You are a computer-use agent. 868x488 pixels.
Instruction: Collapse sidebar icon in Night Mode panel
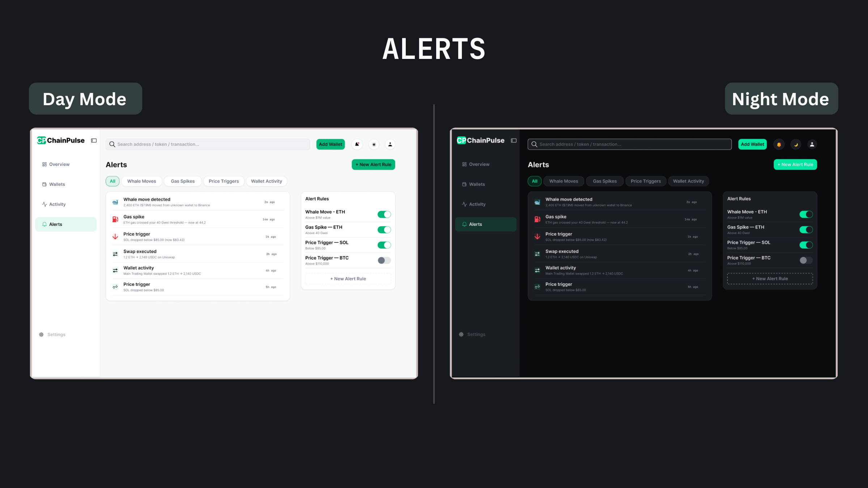[514, 141]
